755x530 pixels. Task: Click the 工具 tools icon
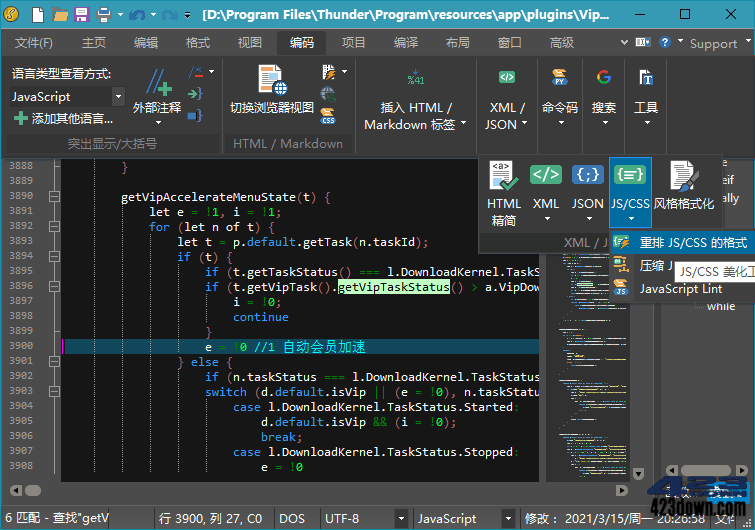point(646,78)
